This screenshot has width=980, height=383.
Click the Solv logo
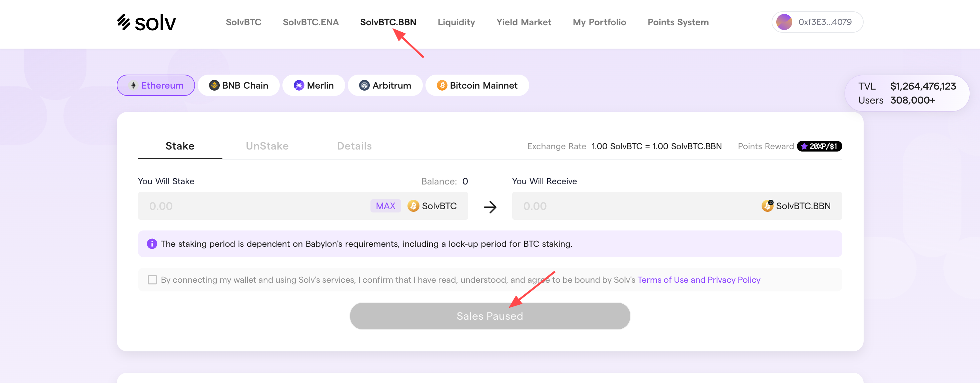[x=146, y=22]
